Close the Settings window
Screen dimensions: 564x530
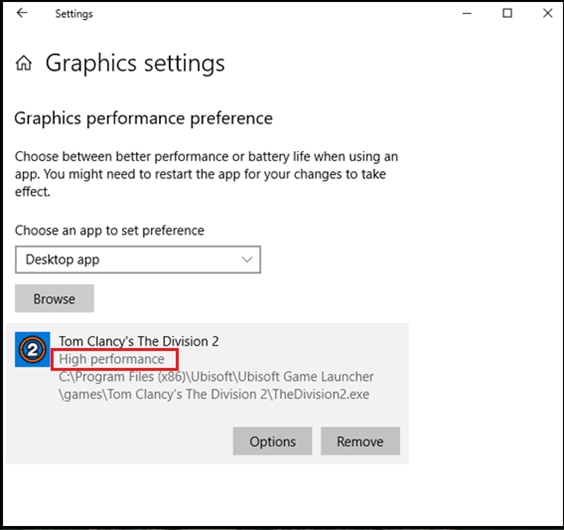(547, 13)
